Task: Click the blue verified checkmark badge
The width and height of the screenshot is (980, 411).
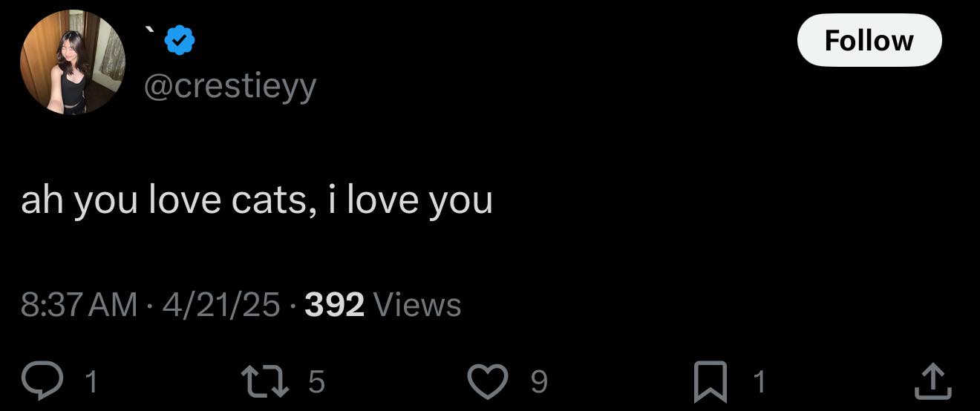Action: click(180, 40)
